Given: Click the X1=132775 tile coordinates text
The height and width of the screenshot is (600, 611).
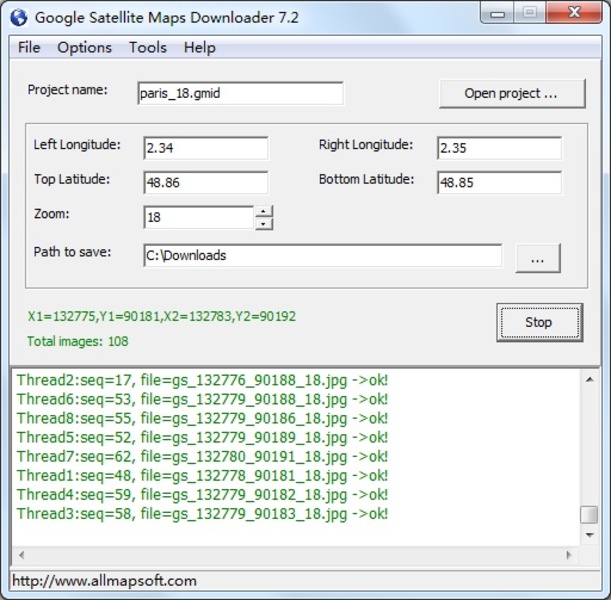Looking at the screenshot, I should pyautogui.click(x=162, y=316).
